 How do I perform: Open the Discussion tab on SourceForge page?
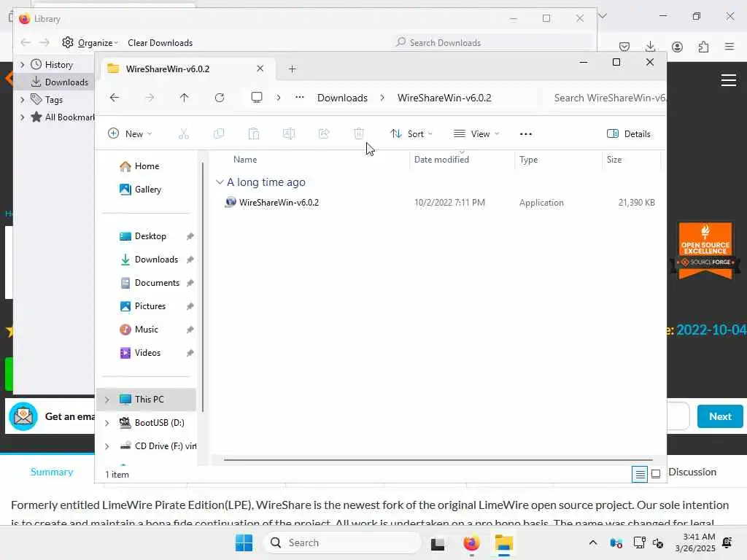tap(692, 472)
